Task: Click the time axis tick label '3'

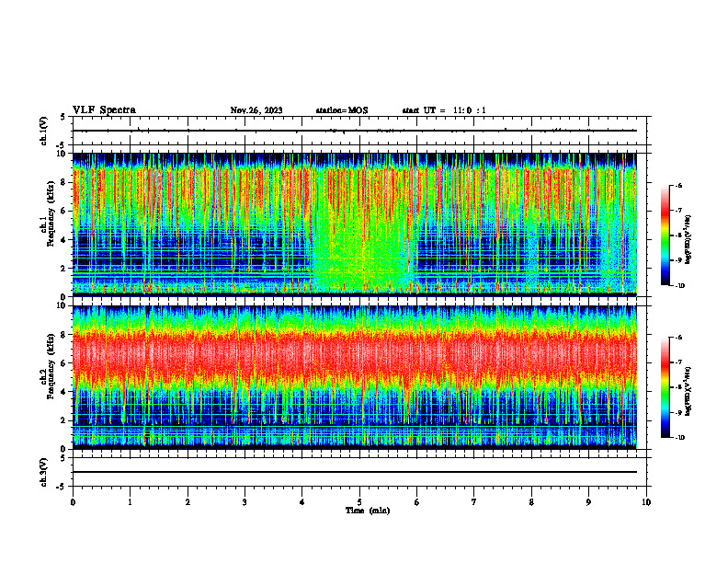Action: point(245,502)
